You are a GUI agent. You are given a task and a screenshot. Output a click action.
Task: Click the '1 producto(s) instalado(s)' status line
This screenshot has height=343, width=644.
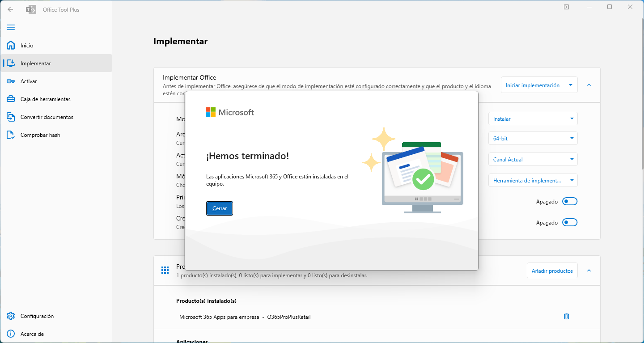coord(272,275)
